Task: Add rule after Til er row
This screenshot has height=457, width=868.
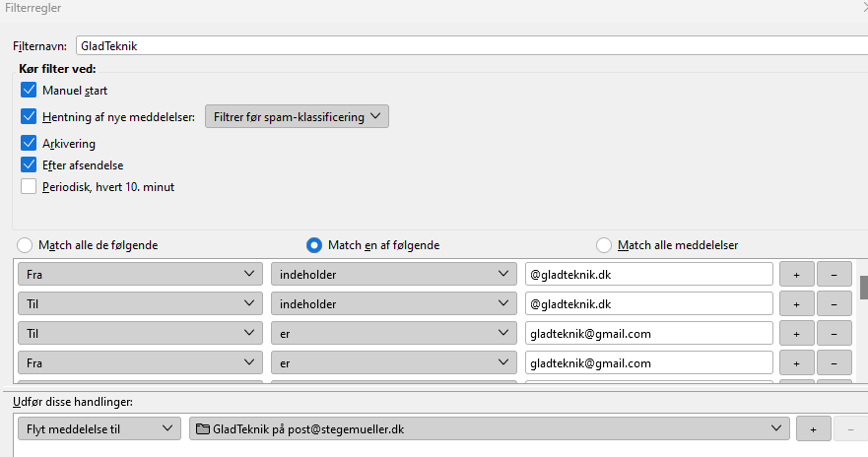Action: click(x=797, y=334)
